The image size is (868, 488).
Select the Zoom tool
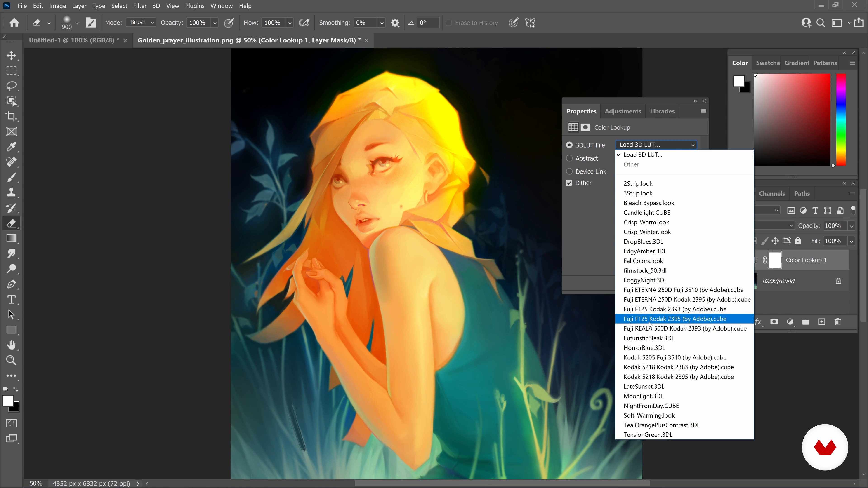12,360
